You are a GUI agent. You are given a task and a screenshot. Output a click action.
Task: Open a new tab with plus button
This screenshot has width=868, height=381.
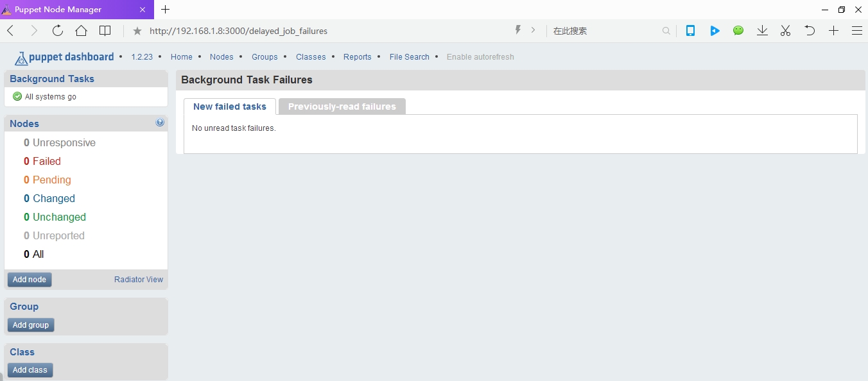tap(166, 10)
